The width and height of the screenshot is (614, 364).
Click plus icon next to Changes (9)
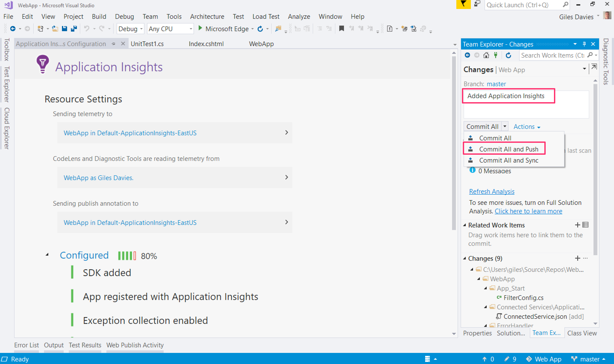(577, 258)
